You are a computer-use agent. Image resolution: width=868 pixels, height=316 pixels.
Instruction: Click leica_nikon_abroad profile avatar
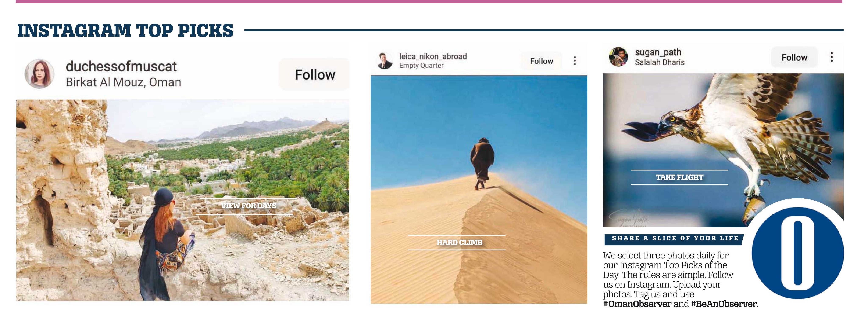click(385, 61)
